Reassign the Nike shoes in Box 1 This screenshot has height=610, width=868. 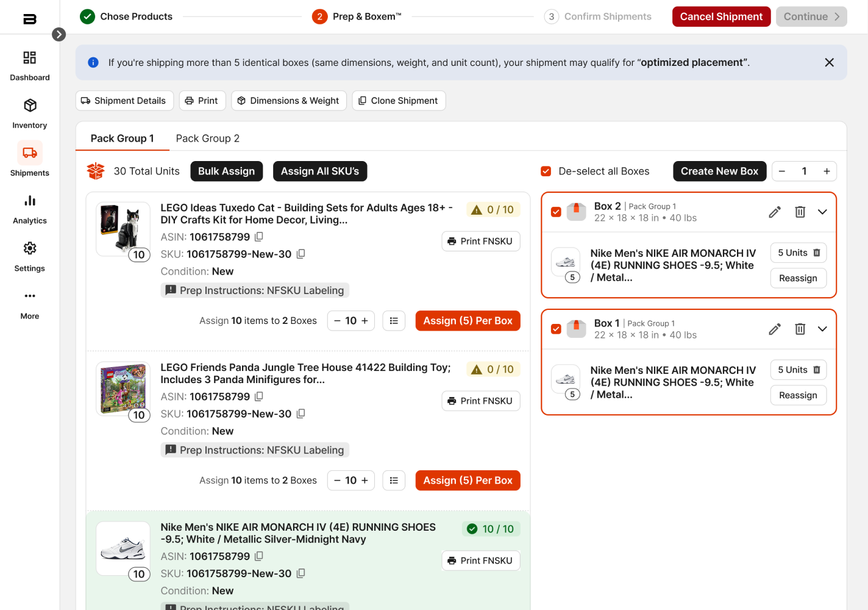pyautogui.click(x=798, y=395)
